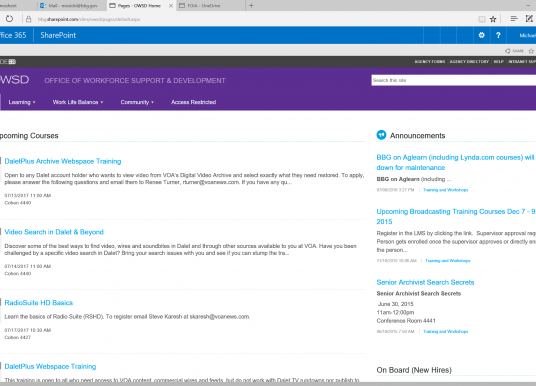
Task: Open the browser hub lines icon
Action: click(513, 19)
